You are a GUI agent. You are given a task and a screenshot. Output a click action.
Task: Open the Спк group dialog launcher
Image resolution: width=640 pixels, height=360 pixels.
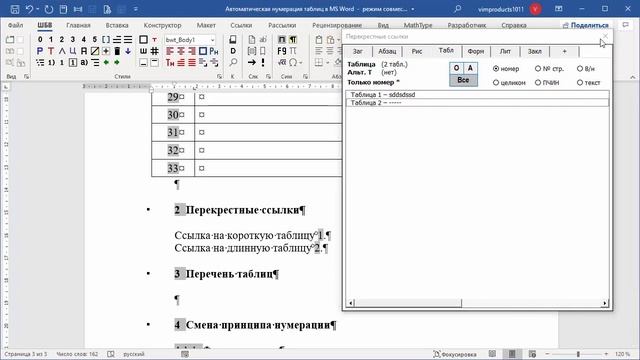[x=268, y=76]
